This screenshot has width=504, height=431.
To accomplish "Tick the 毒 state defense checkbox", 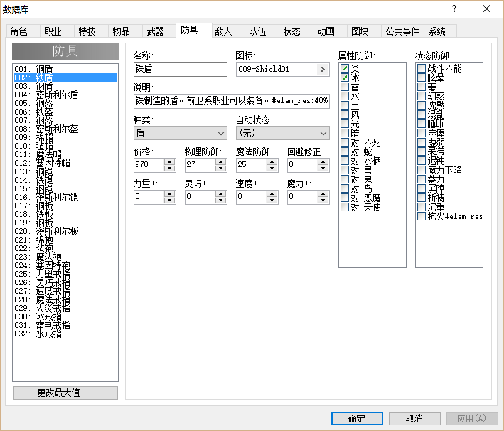I will (422, 86).
